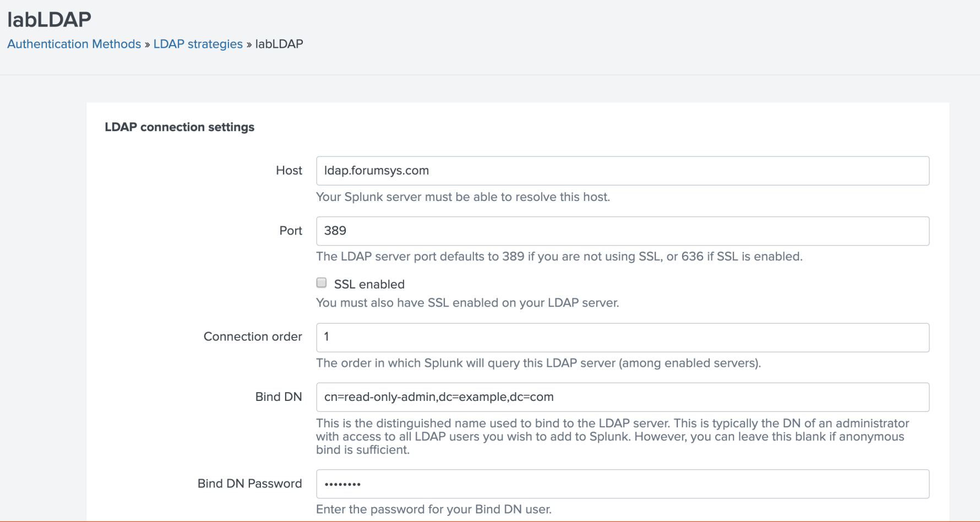Click the Host input field
This screenshot has width=980, height=522.
[x=623, y=171]
